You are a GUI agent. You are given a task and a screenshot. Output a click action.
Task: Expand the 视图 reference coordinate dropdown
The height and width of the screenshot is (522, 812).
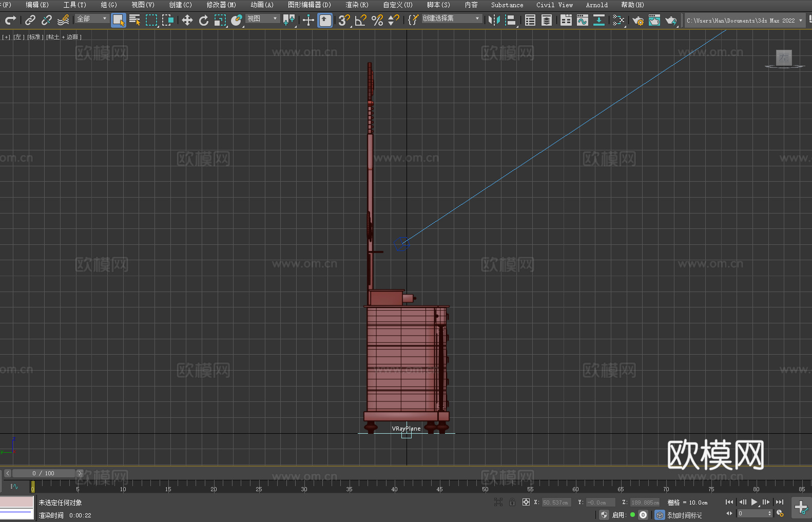[262, 18]
